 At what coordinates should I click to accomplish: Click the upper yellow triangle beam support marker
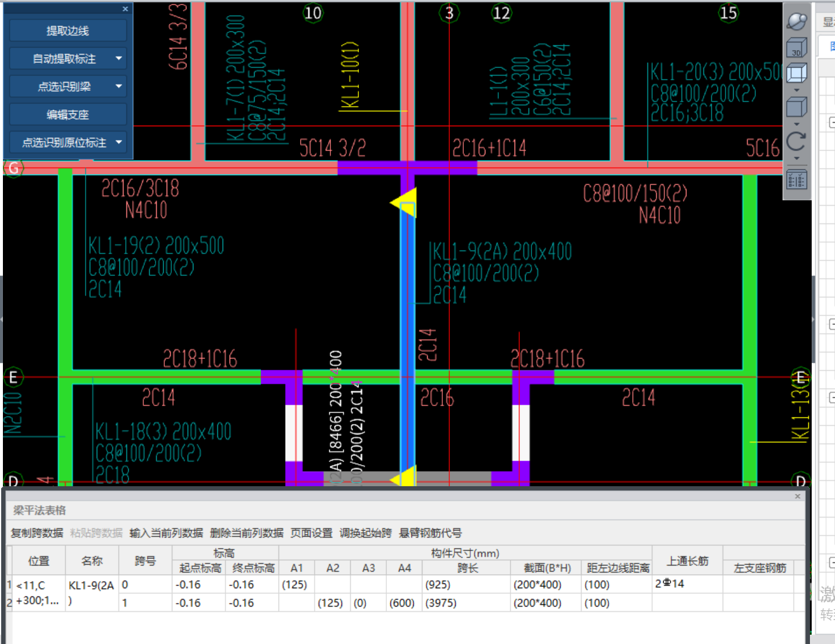(x=404, y=203)
